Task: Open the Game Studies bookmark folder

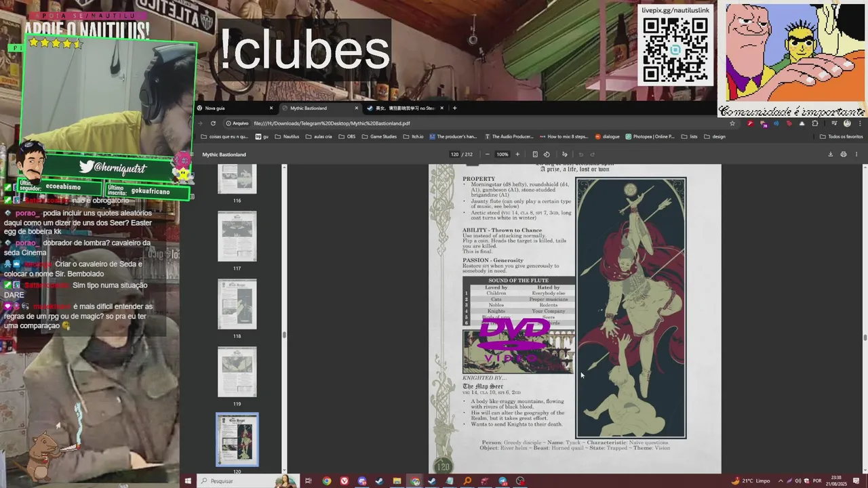Action: click(379, 136)
